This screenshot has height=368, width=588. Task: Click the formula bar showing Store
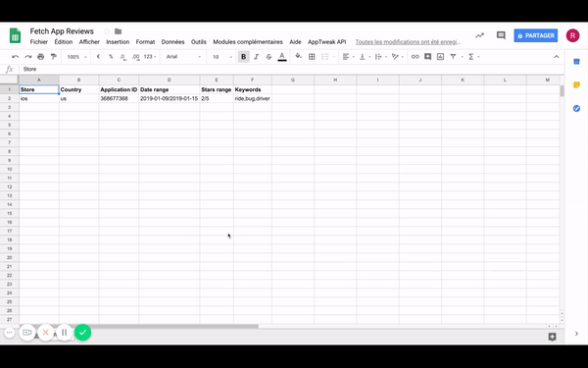click(292, 69)
